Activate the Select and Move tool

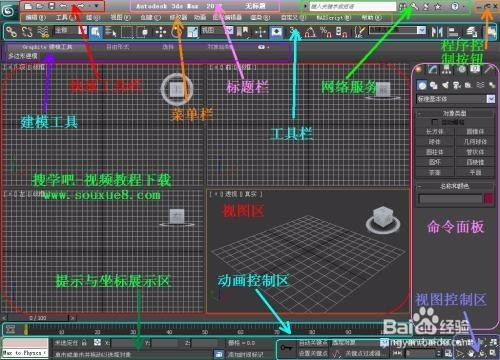[x=161, y=32]
